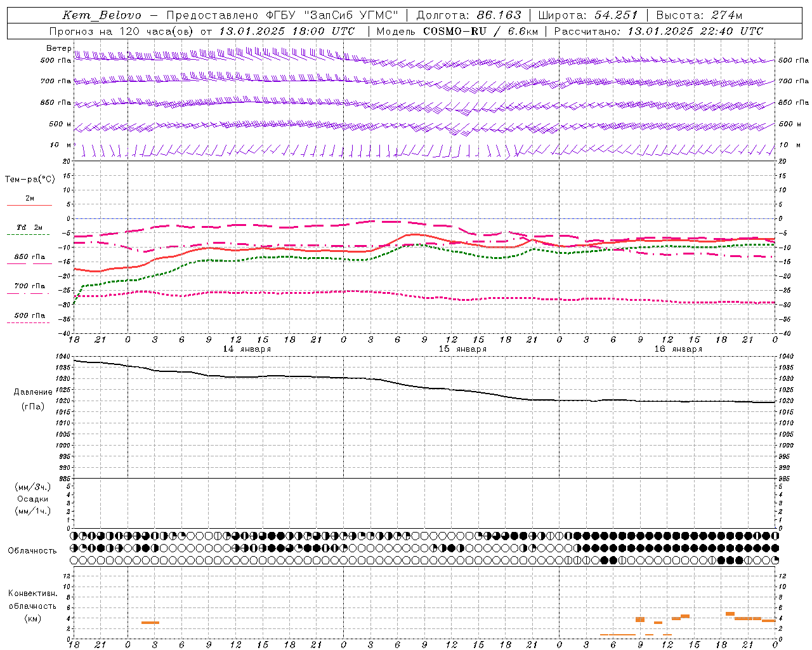Screen dimensions: 812x650
Task: Click the 16 января date label
Action: pos(678,349)
